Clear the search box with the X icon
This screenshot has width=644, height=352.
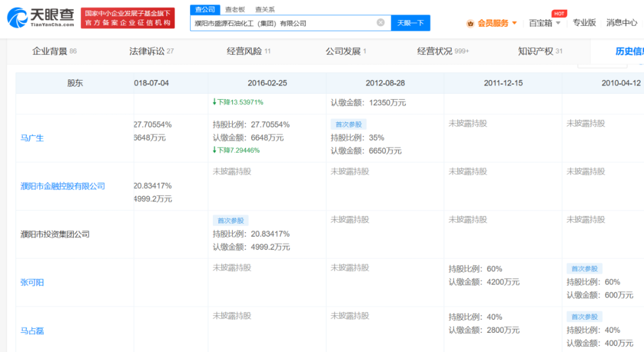click(x=380, y=23)
